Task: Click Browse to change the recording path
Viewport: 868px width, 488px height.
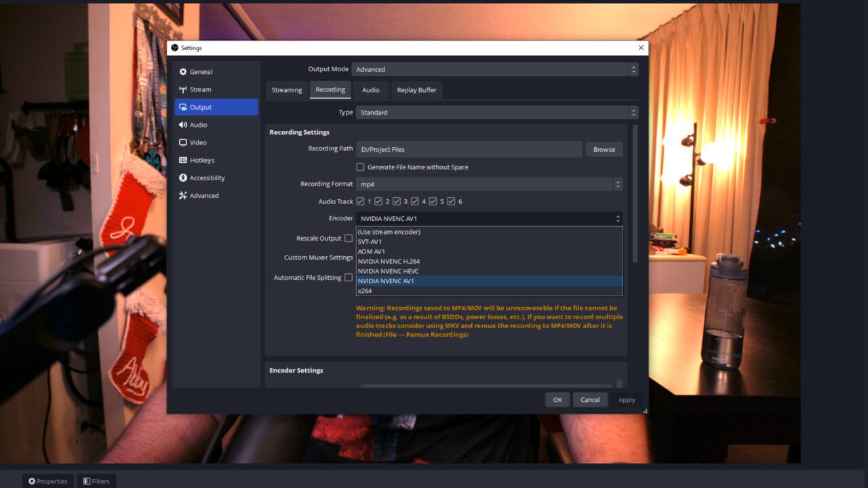Action: coord(604,149)
